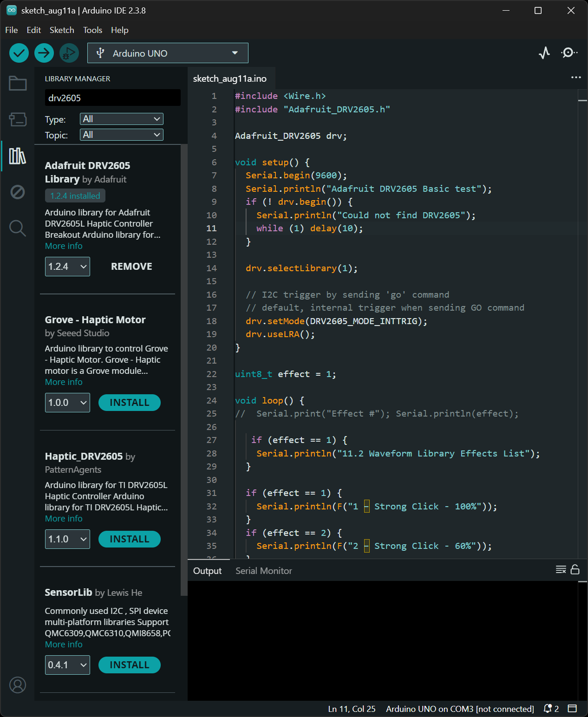
Task: Open Grove Haptic Motor 1.0.0 version dropdown
Action: (x=67, y=403)
